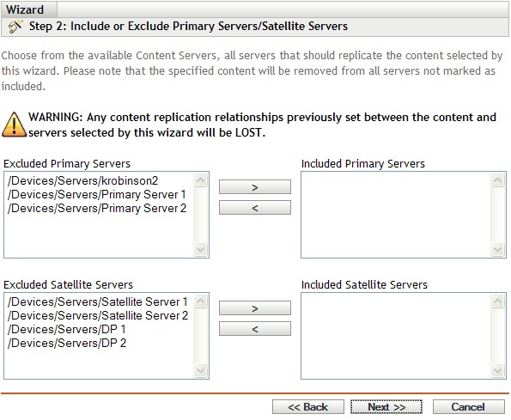Image resolution: width=511 pixels, height=420 pixels.
Task: Add selected satellite server to Included list
Action: [x=255, y=308]
